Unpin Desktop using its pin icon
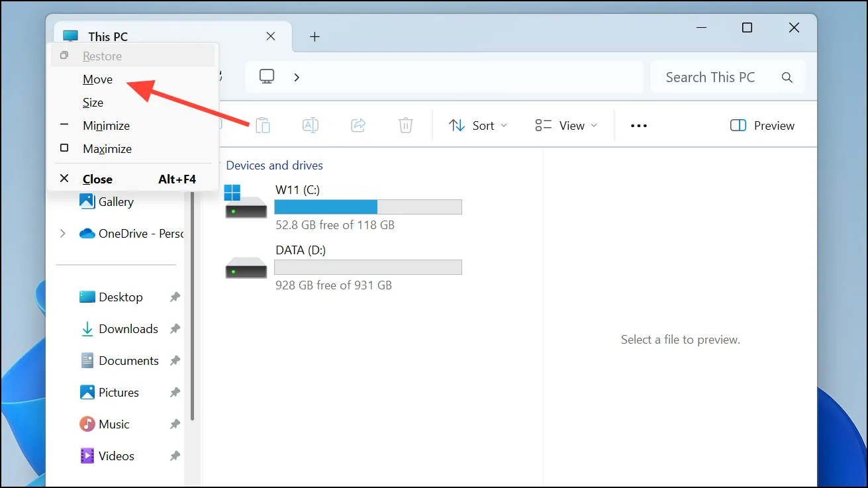 point(175,297)
